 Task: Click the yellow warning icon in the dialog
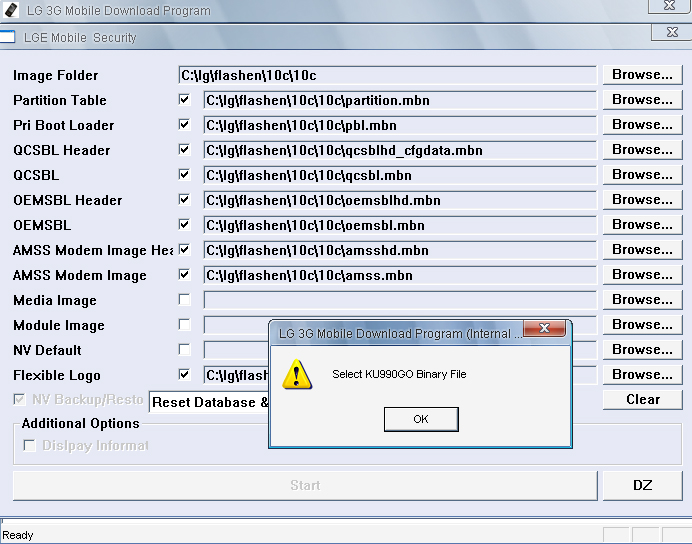click(297, 374)
